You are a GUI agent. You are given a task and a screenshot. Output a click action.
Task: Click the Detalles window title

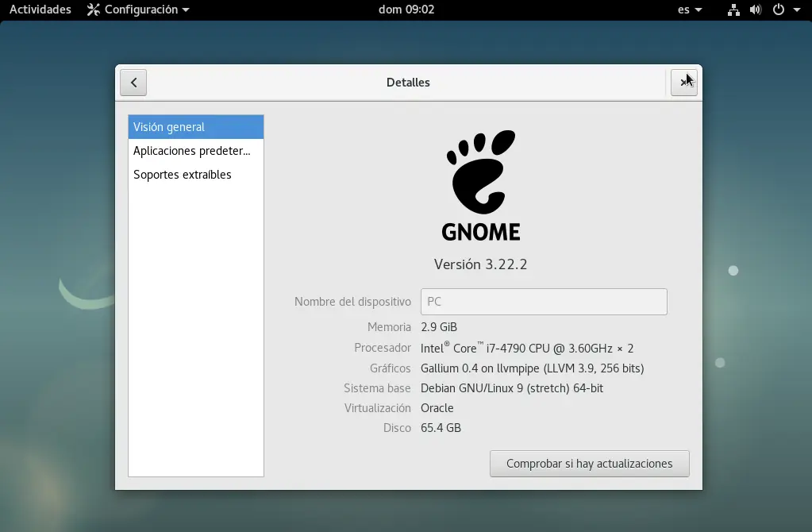(408, 83)
